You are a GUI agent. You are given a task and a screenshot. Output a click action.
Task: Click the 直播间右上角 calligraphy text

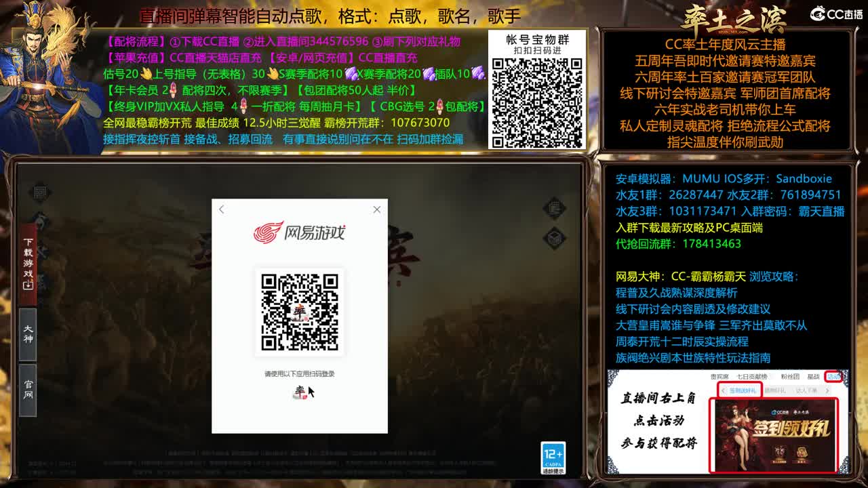pos(658,398)
